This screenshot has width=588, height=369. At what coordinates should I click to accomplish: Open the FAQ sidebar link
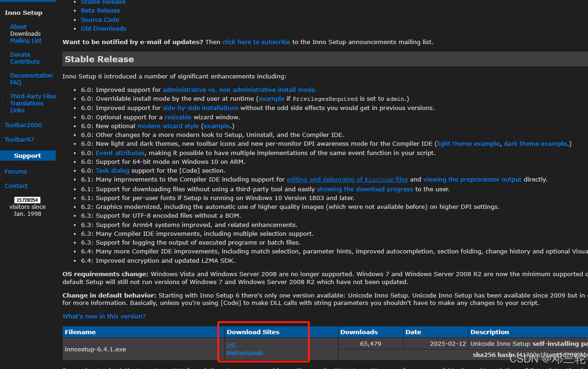click(x=16, y=82)
